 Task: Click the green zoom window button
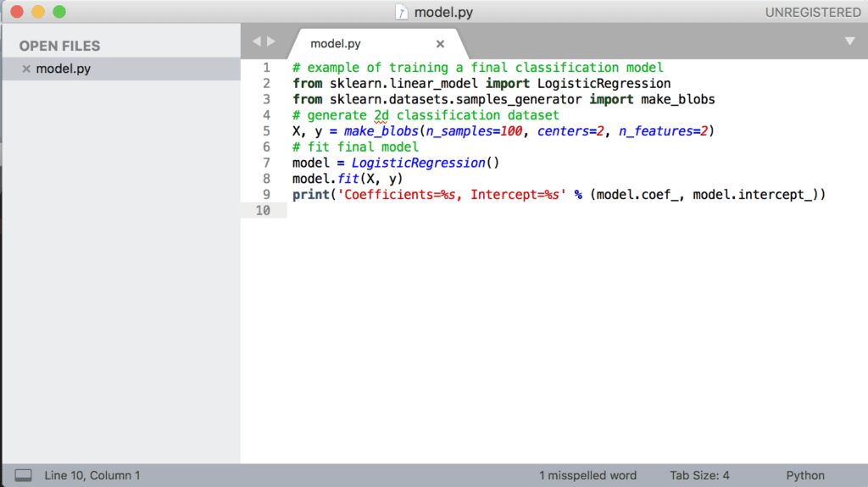pos(59,12)
